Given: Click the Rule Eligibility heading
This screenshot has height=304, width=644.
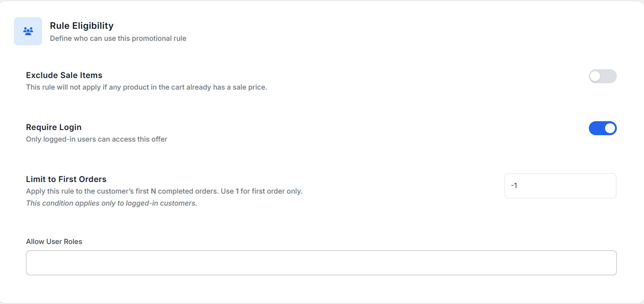Looking at the screenshot, I should coord(81,26).
